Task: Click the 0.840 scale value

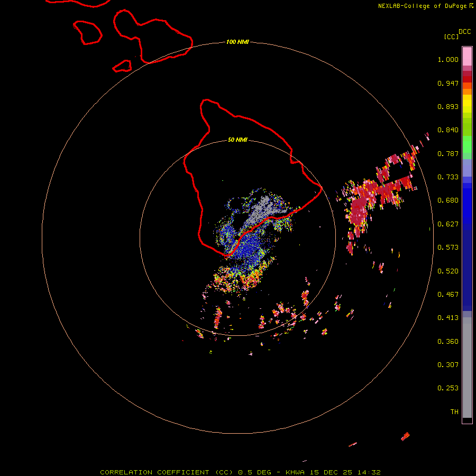Action: tap(448, 130)
